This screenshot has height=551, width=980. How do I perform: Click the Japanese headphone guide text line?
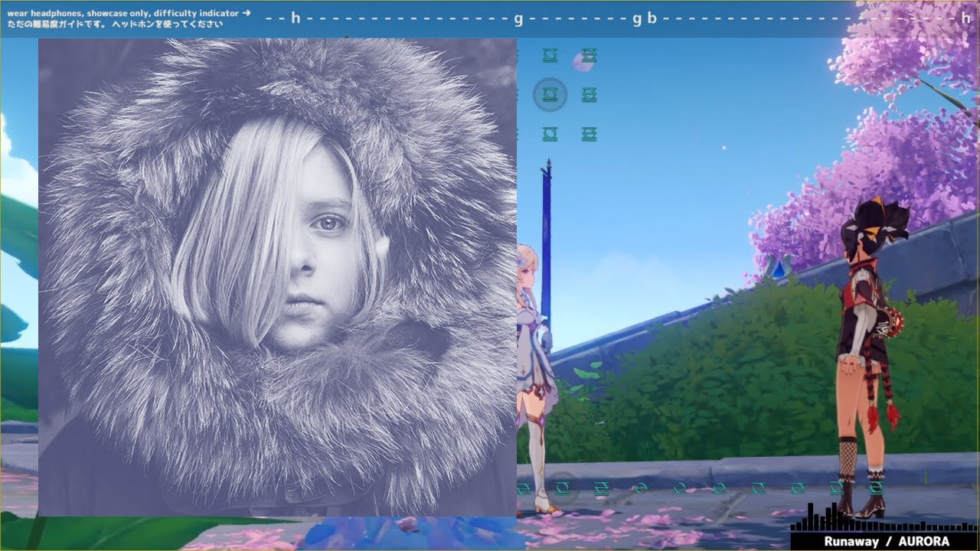coord(115,24)
